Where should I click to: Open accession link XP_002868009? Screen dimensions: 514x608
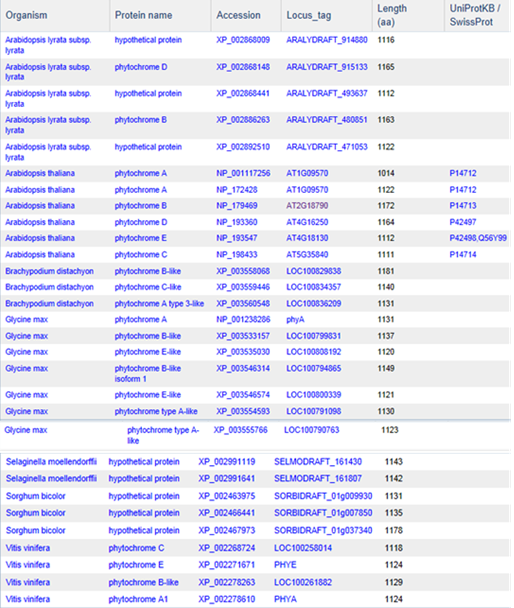coord(243,40)
